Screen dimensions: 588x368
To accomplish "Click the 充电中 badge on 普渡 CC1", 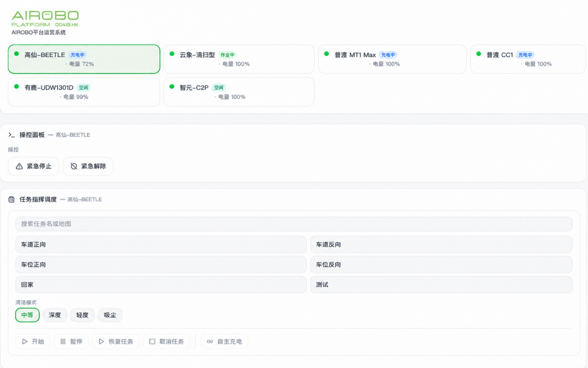I will point(525,55).
